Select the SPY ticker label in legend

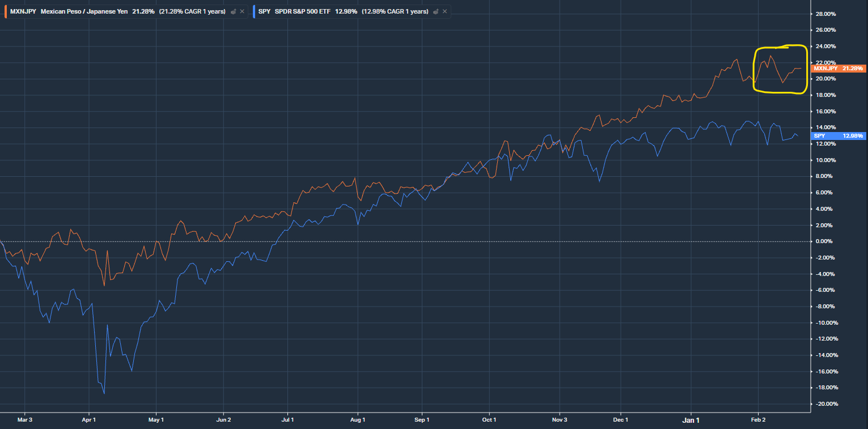click(265, 11)
